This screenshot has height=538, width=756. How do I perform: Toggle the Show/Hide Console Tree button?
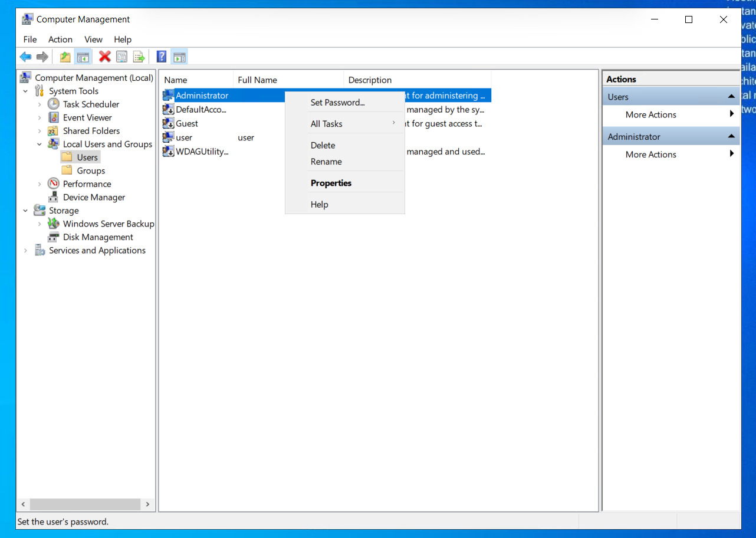click(x=83, y=57)
